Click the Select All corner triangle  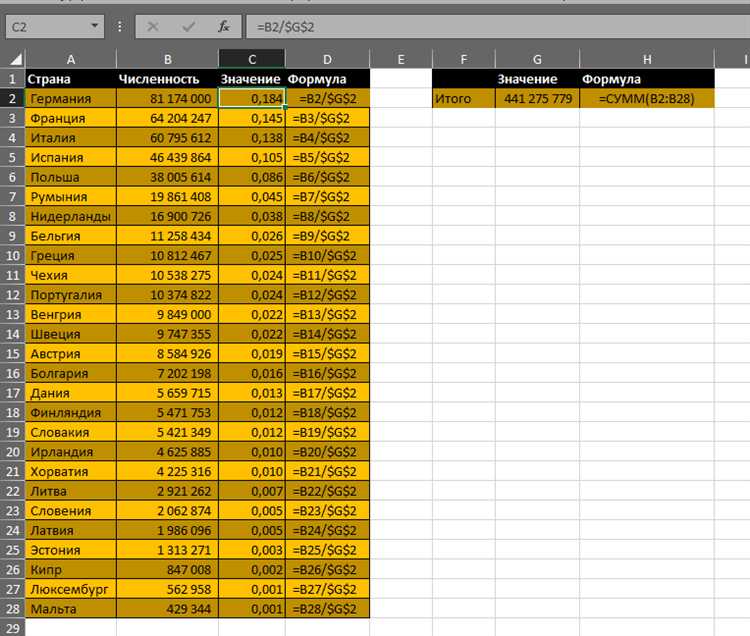pos(16,59)
